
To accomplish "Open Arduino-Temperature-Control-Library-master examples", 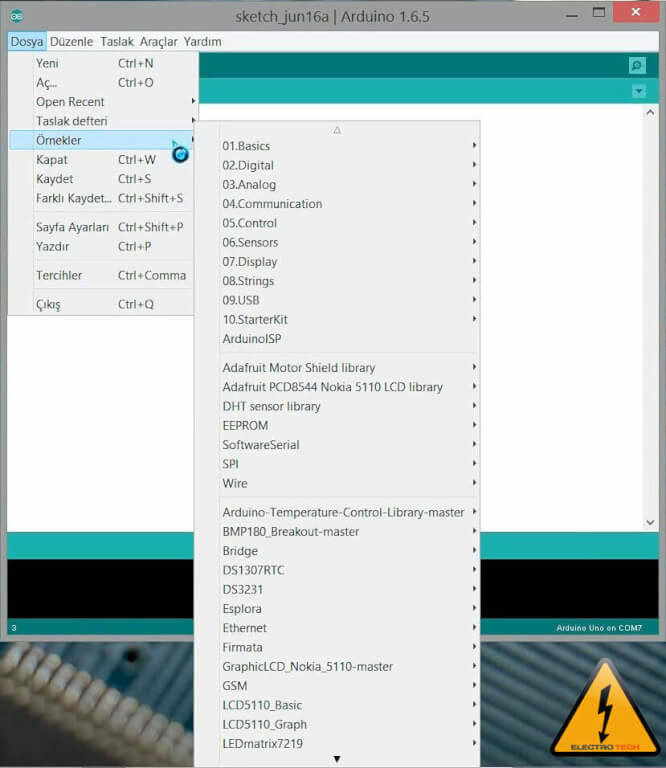I will click(x=337, y=512).
